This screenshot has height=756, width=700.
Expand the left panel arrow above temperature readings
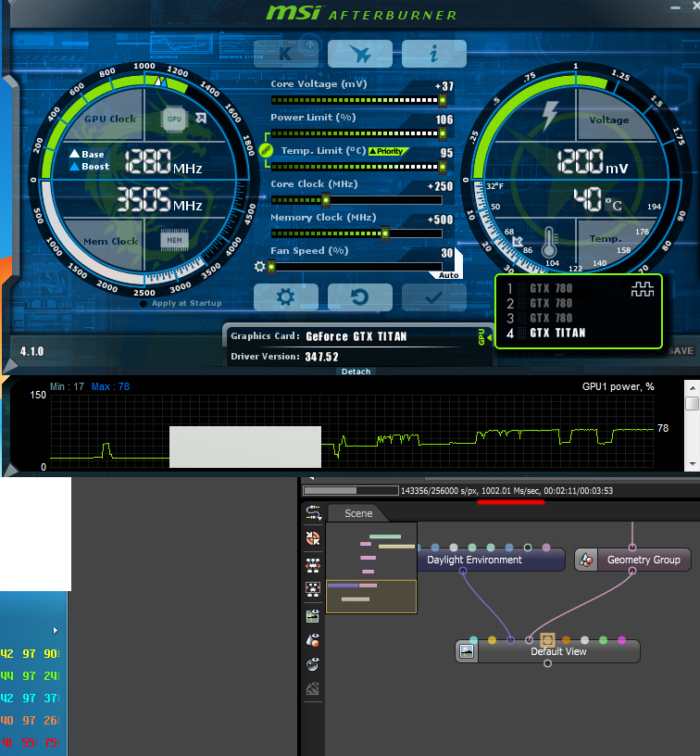tap(56, 631)
